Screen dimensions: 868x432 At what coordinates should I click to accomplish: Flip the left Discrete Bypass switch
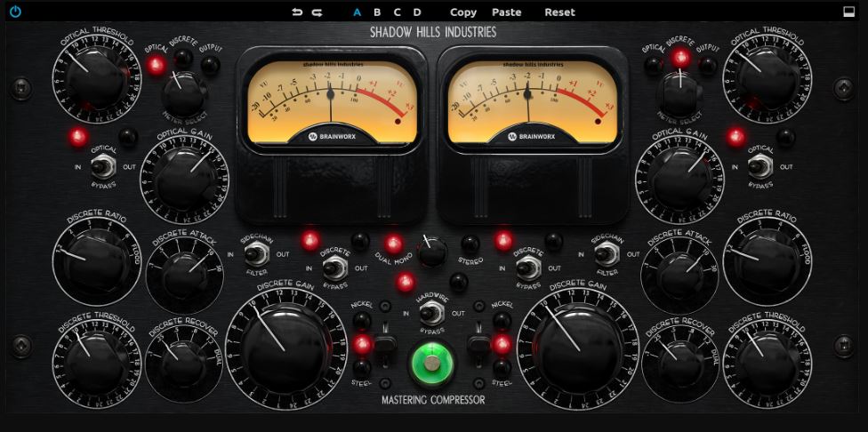334,268
